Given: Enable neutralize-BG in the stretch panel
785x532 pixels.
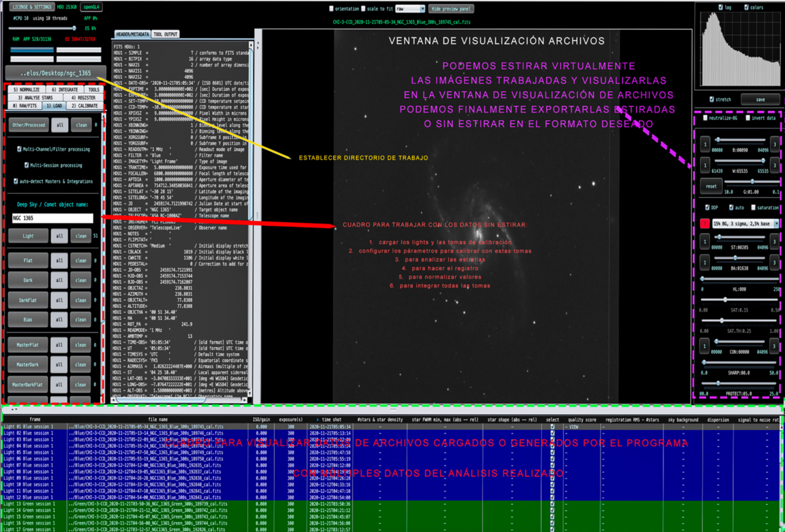Looking at the screenshot, I should 705,117.
